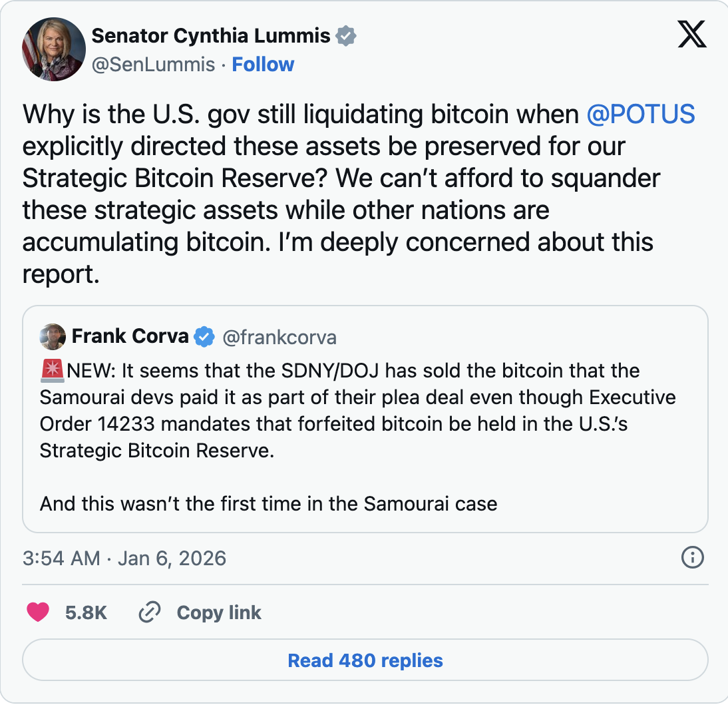Open the 3:54 AM Jan 6, 2026 timestamp
This screenshot has height=707, width=728.
124,558
